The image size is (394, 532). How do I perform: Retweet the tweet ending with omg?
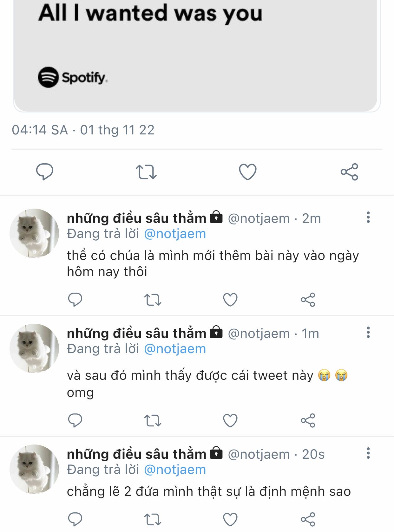(153, 421)
